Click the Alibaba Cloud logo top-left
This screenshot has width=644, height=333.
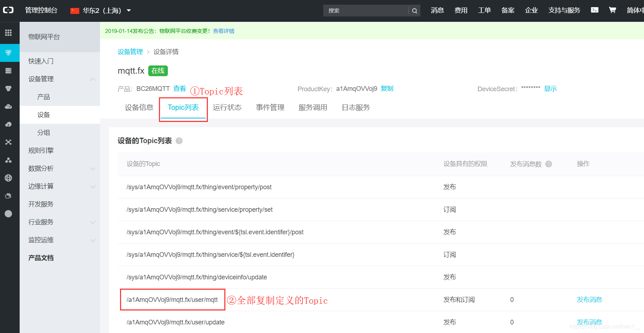coord(9,10)
